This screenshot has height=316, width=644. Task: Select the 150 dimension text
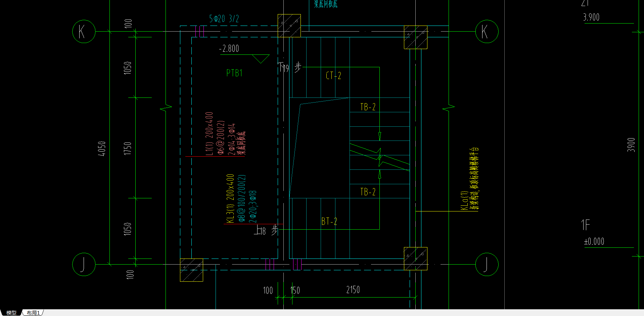[295, 290]
